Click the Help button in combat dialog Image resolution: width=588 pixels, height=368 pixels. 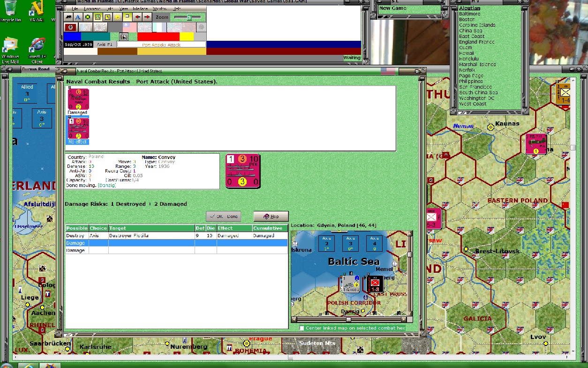271,216
